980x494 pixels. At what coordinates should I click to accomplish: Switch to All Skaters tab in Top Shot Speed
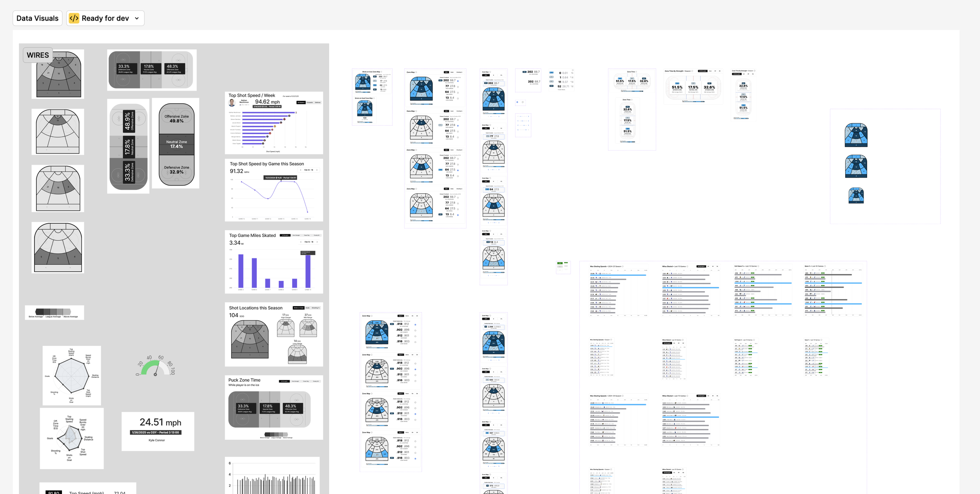(301, 102)
